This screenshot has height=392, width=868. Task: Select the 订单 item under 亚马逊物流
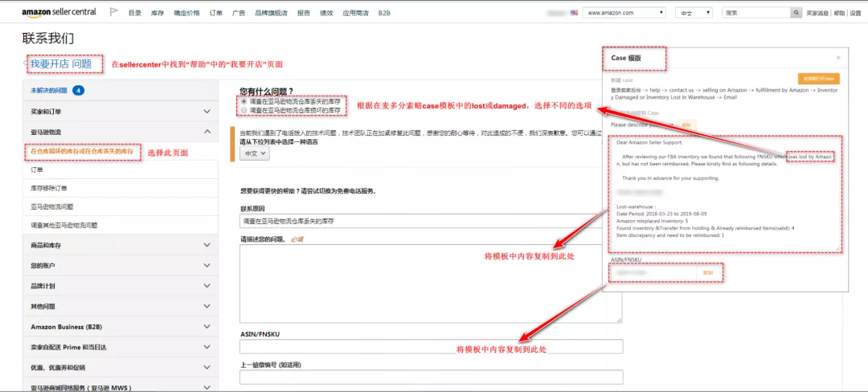pos(121,169)
